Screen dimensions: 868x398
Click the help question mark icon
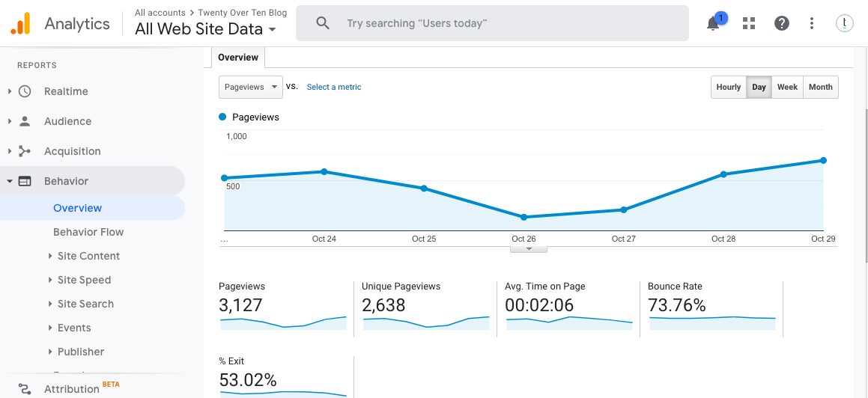782,23
